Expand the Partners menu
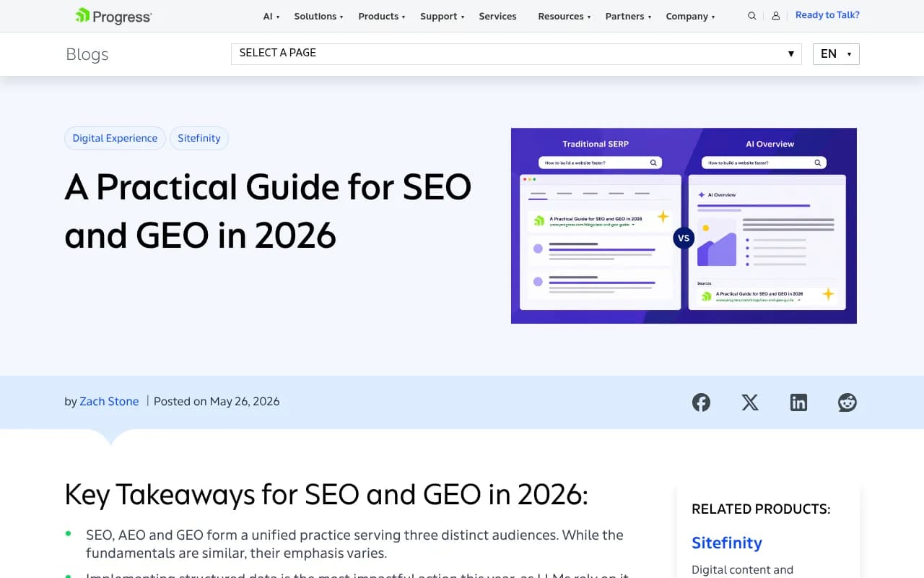The image size is (924, 578). click(x=629, y=16)
